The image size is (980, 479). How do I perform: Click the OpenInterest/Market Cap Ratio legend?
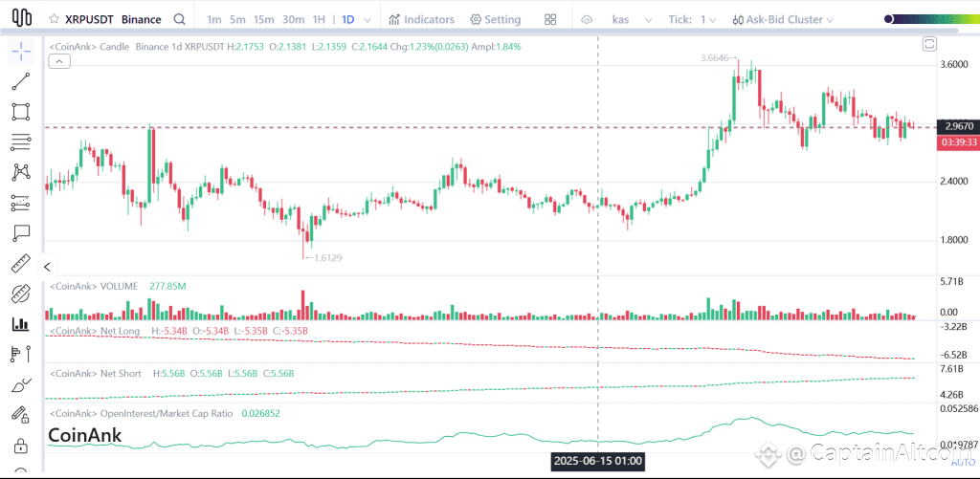[x=141, y=413]
